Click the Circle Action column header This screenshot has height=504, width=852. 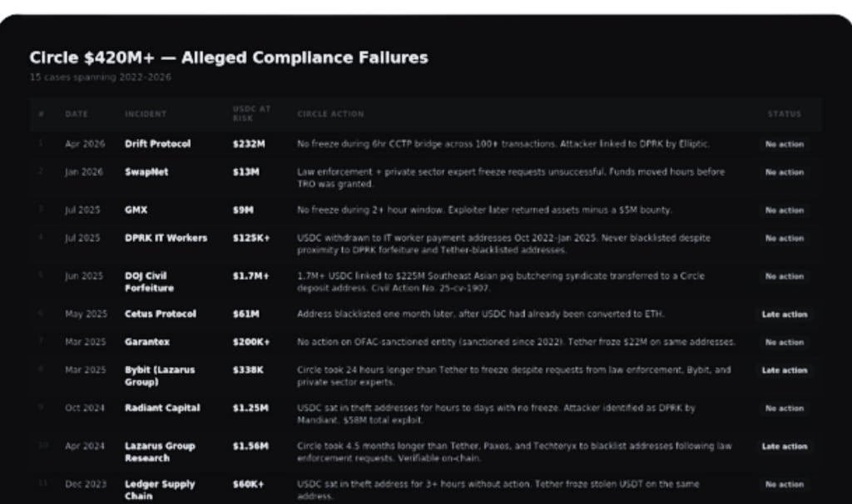(330, 114)
